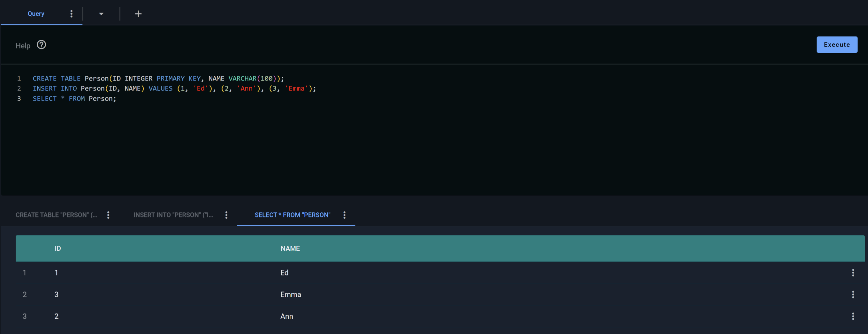The height and width of the screenshot is (334, 868).
Task: Open row menu for the Emma row
Action: click(x=853, y=295)
